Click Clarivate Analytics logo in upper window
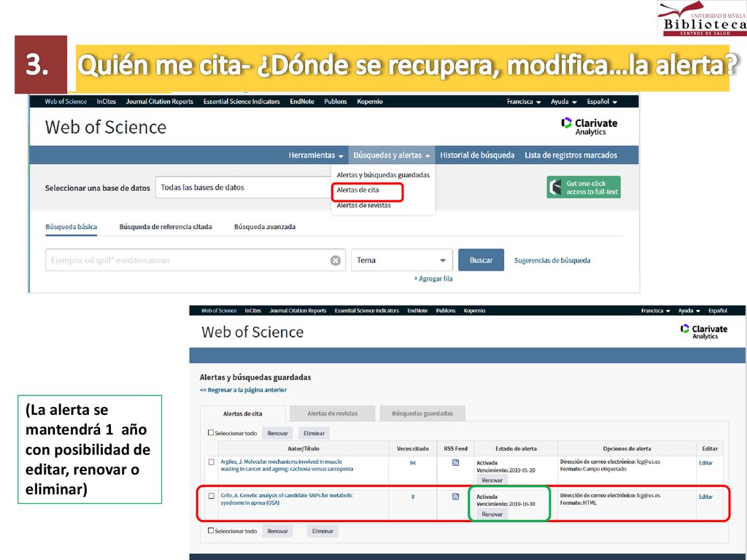 (589, 127)
